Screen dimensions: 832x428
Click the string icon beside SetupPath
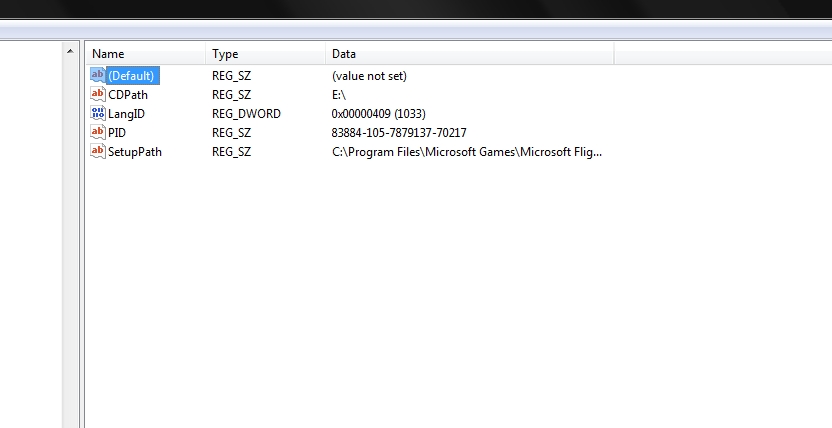coord(98,152)
